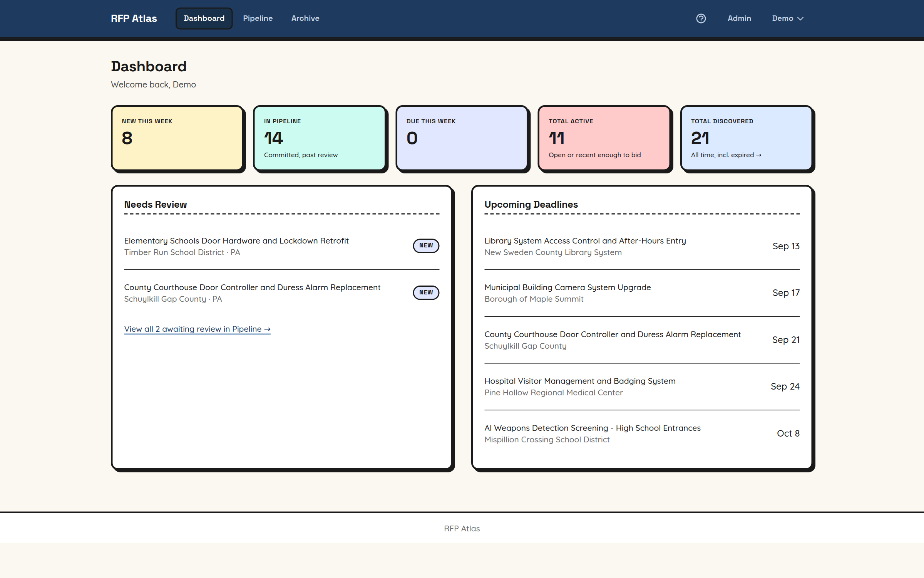Open the Total Active card
This screenshot has height=578, width=924.
(604, 138)
